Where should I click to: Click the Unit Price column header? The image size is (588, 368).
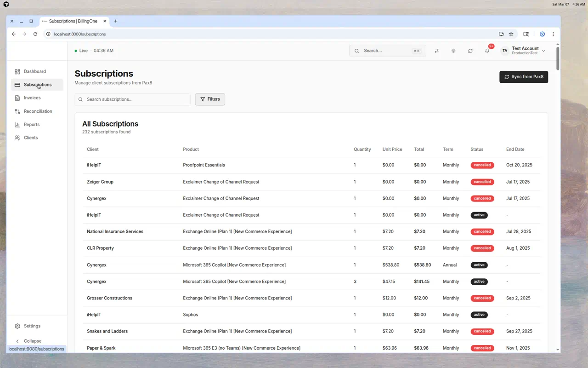(392, 149)
